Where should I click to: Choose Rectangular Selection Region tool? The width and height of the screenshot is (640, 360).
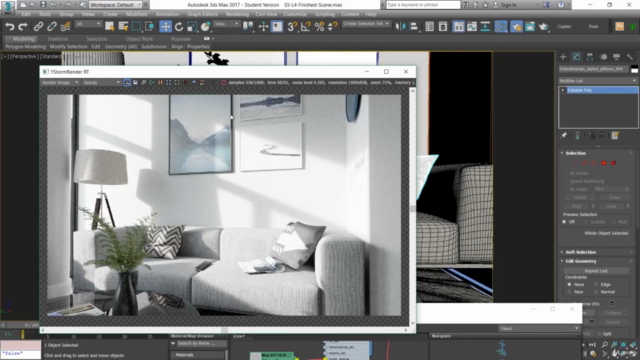pyautogui.click(x=136, y=27)
